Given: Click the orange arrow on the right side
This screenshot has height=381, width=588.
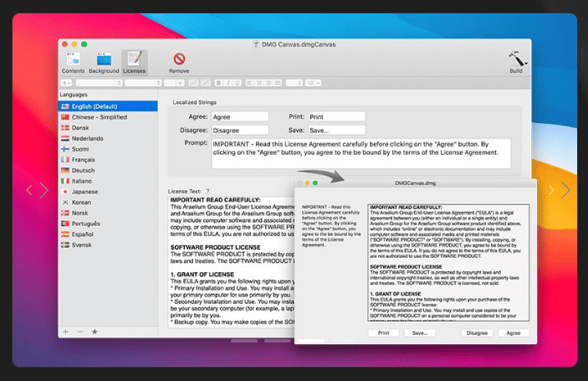Looking at the screenshot, I should click(551, 190).
